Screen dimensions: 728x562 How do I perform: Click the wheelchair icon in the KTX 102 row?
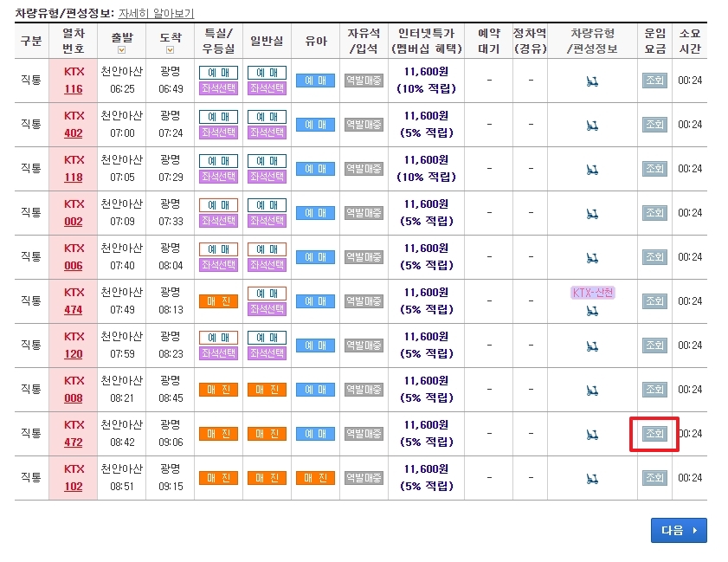pyautogui.click(x=592, y=476)
